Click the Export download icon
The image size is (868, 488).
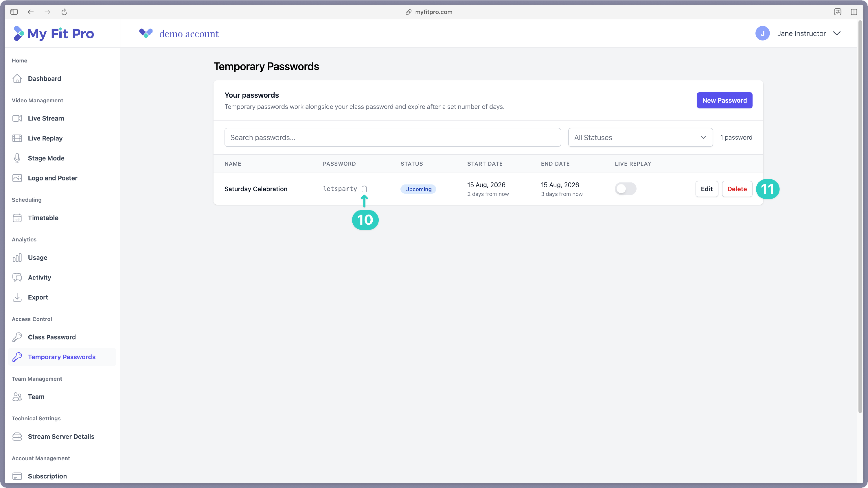[x=17, y=297]
